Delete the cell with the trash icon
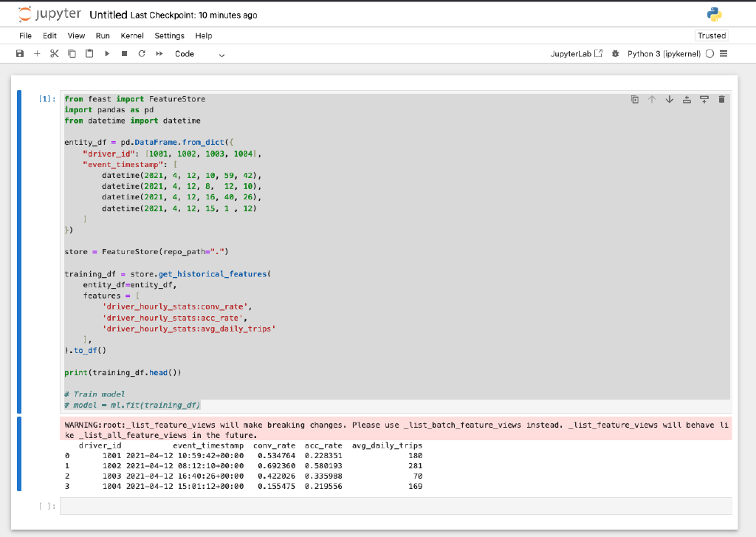756x537 pixels. click(x=721, y=100)
